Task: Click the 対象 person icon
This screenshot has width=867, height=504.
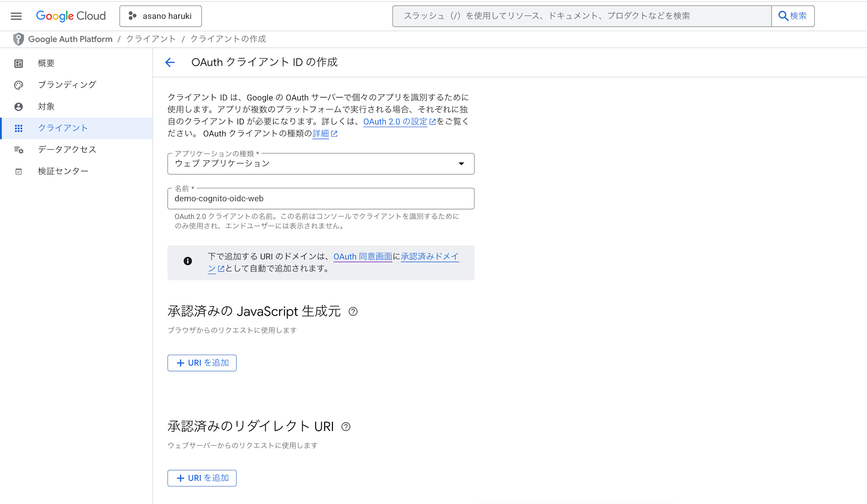Action: tap(19, 107)
